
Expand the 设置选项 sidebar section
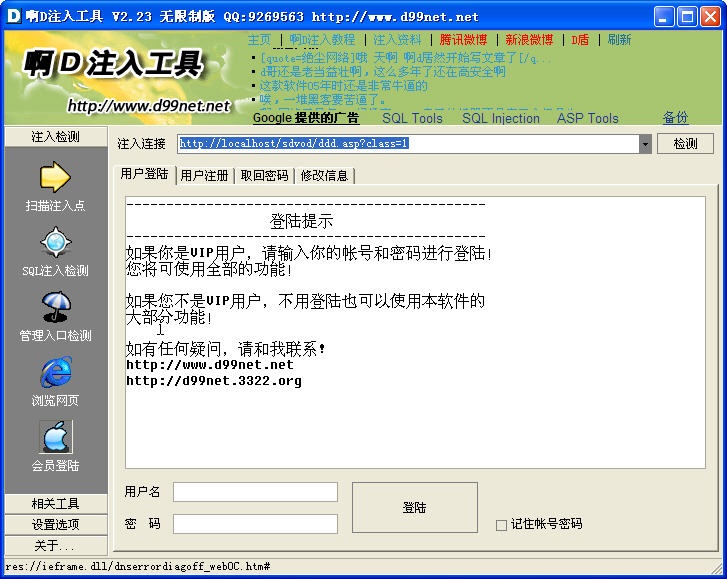coord(56,524)
